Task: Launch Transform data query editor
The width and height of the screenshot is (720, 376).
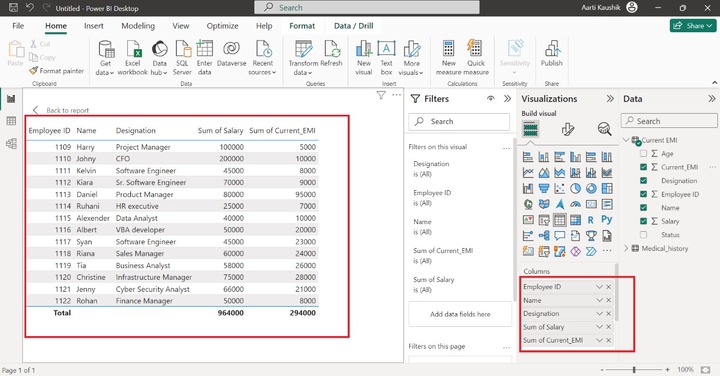Action: pyautogui.click(x=303, y=58)
